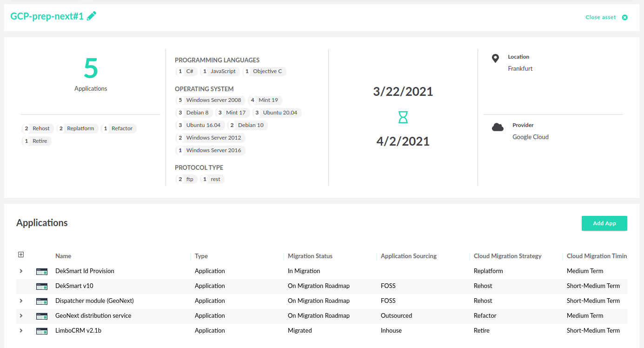Click the expand-all plus icon in table header
The width and height of the screenshot is (644, 348).
21,254
